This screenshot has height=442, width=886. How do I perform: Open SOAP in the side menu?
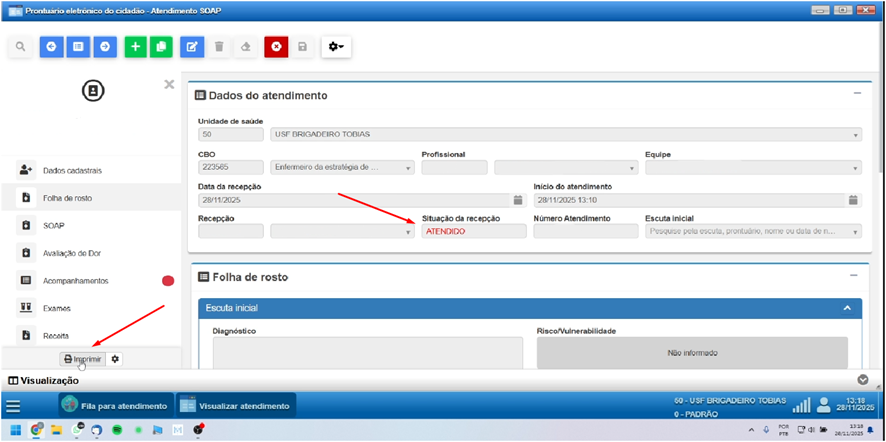54,226
